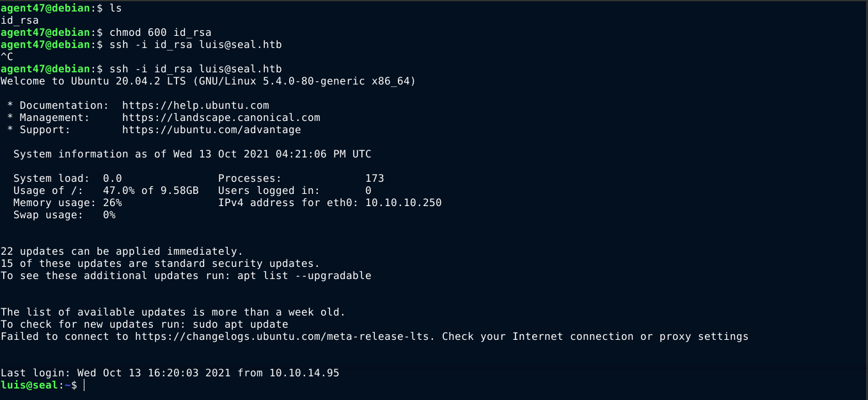868x400 pixels.
Task: Click the "chmod 600 id_rsa" command text
Action: click(160, 33)
